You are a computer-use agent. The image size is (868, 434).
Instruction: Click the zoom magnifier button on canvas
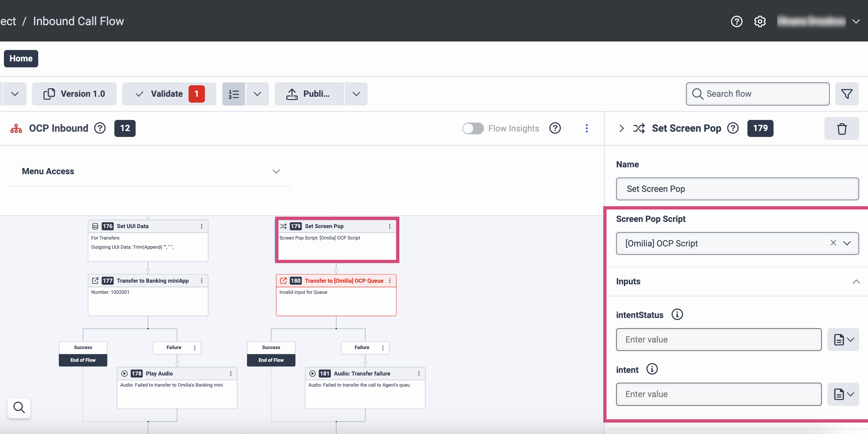[x=19, y=408]
